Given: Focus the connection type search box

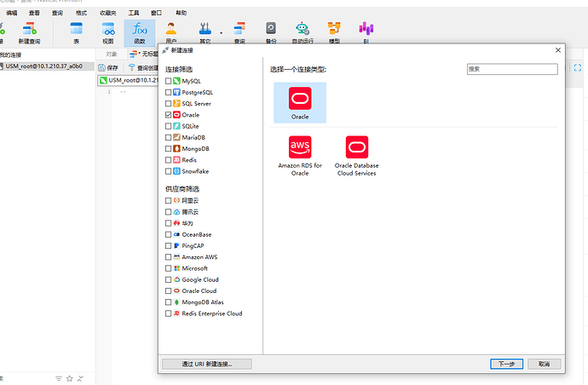Looking at the screenshot, I should (x=511, y=69).
